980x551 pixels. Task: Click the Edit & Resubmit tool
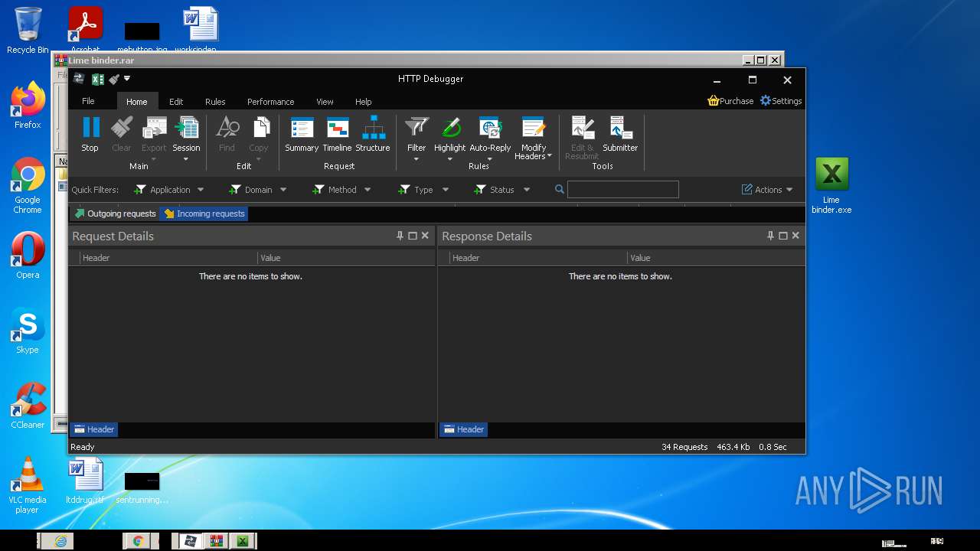click(x=582, y=138)
